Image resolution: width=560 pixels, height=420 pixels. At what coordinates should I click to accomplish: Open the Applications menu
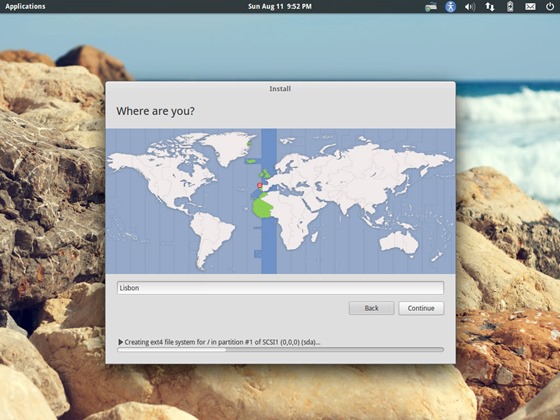pyautogui.click(x=25, y=6)
